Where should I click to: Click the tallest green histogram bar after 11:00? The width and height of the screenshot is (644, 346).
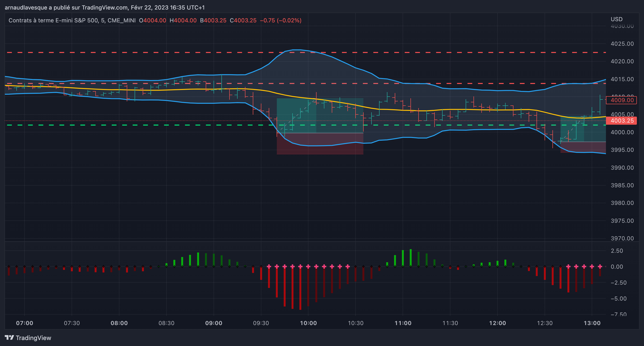[411, 258]
